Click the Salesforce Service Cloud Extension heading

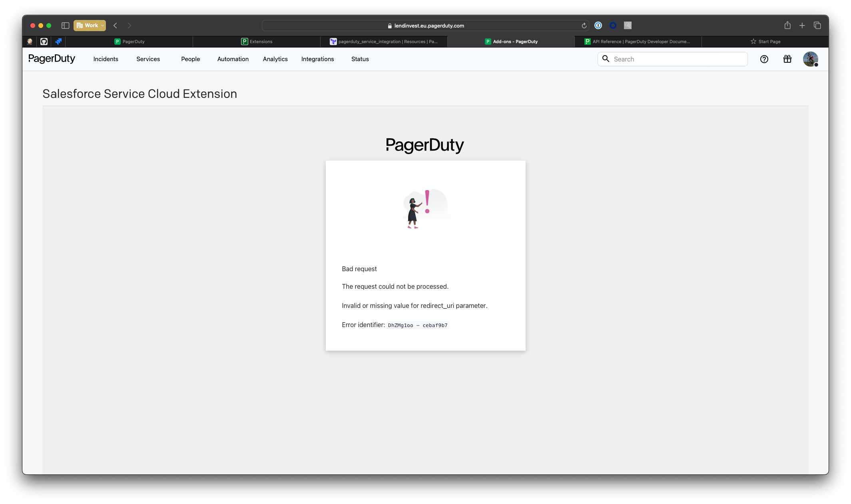(140, 93)
